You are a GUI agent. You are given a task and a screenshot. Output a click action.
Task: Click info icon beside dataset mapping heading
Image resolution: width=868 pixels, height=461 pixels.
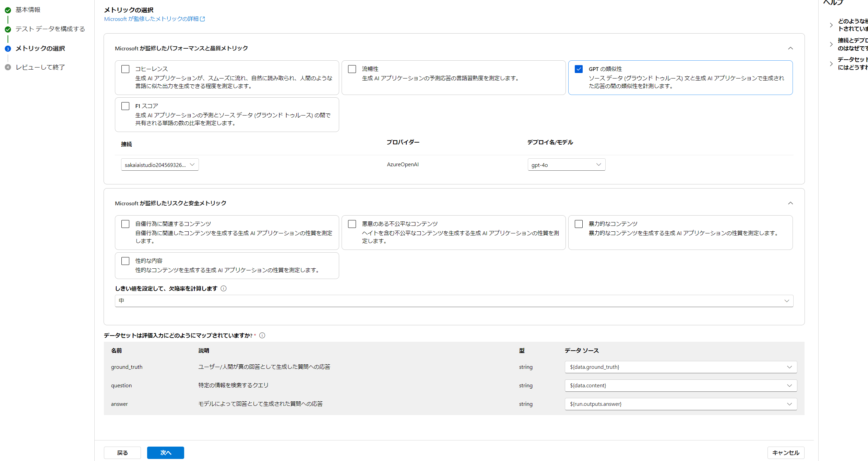pyautogui.click(x=262, y=336)
